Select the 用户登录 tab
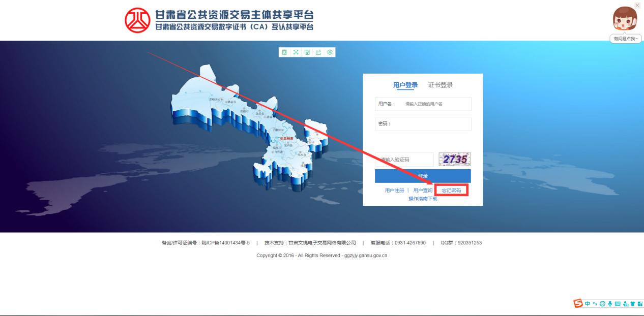The image size is (644, 316). [x=405, y=85]
